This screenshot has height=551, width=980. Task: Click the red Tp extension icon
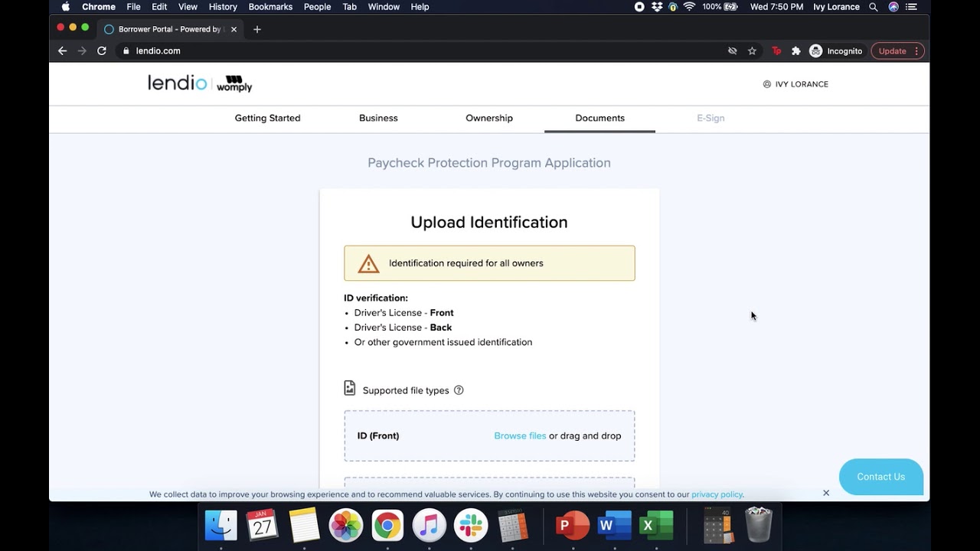point(776,51)
